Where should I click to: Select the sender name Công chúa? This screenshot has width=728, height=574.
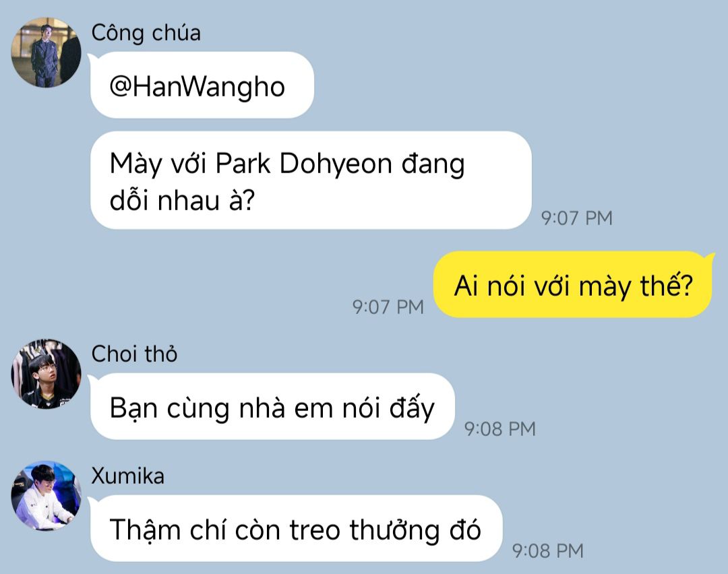point(146,33)
